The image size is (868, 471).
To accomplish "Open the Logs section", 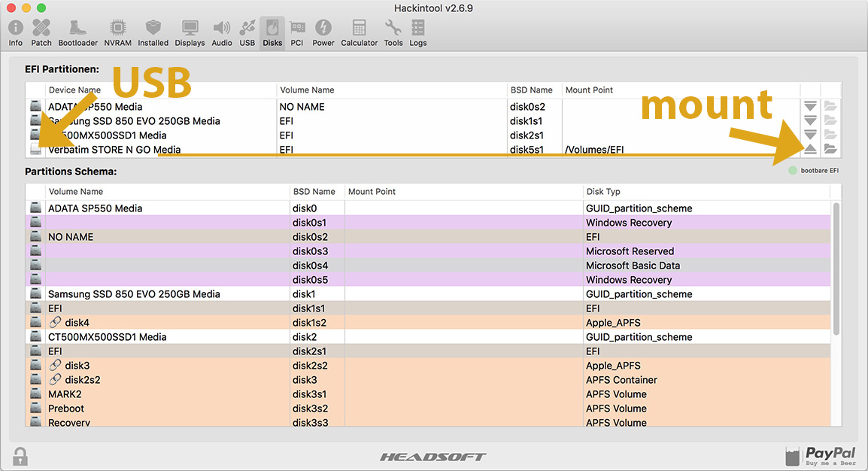I will click(418, 33).
